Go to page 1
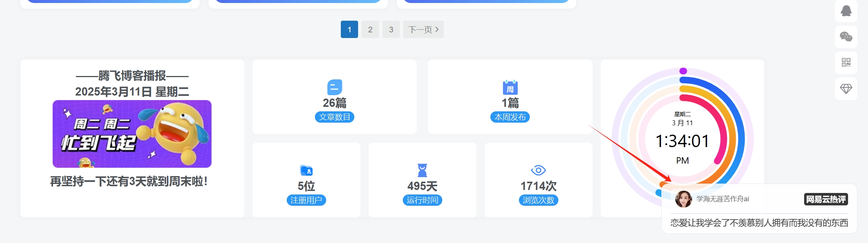 coord(349,29)
